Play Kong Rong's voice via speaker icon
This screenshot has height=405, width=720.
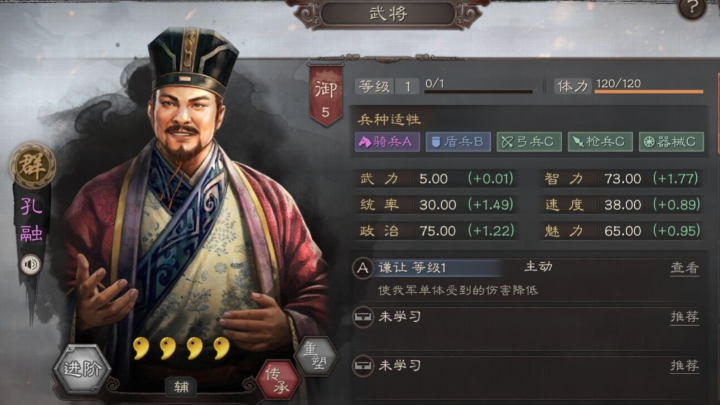30,264
